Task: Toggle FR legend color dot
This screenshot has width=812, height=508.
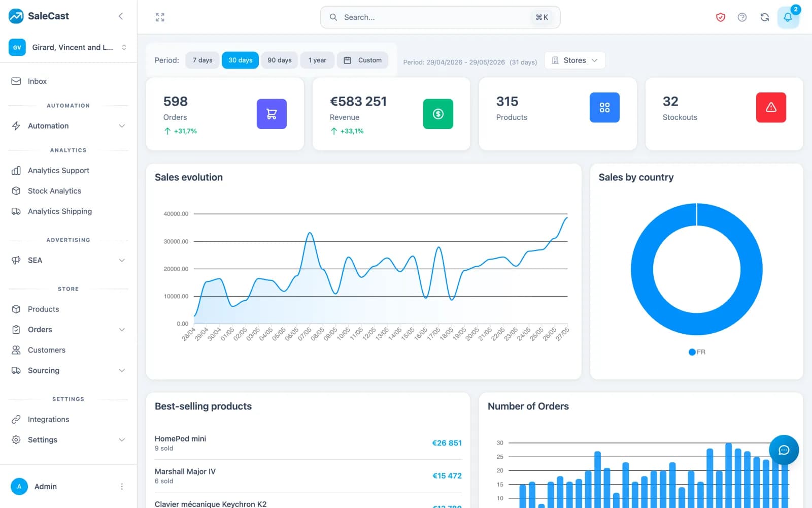Action: [692, 352]
